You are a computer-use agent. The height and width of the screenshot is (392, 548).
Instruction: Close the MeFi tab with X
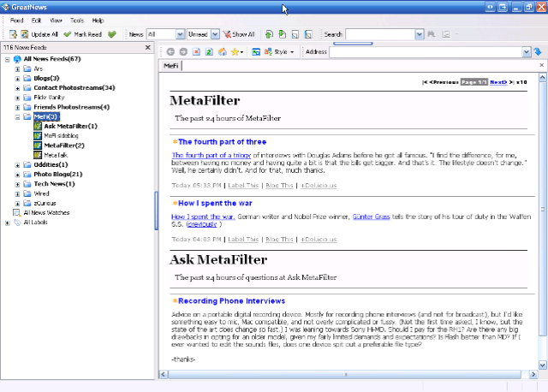pos(542,65)
